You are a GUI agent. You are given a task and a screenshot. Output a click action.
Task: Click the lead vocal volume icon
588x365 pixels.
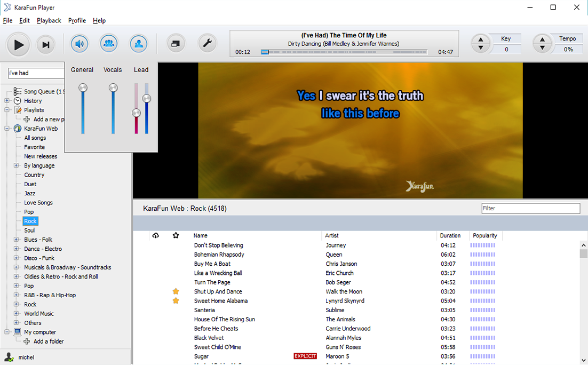139,44
